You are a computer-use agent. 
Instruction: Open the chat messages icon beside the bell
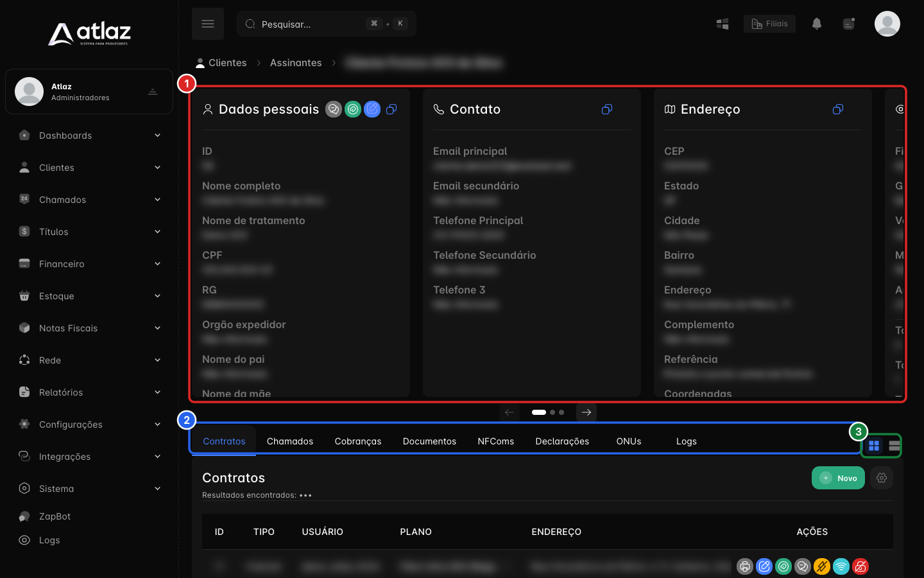pos(849,24)
